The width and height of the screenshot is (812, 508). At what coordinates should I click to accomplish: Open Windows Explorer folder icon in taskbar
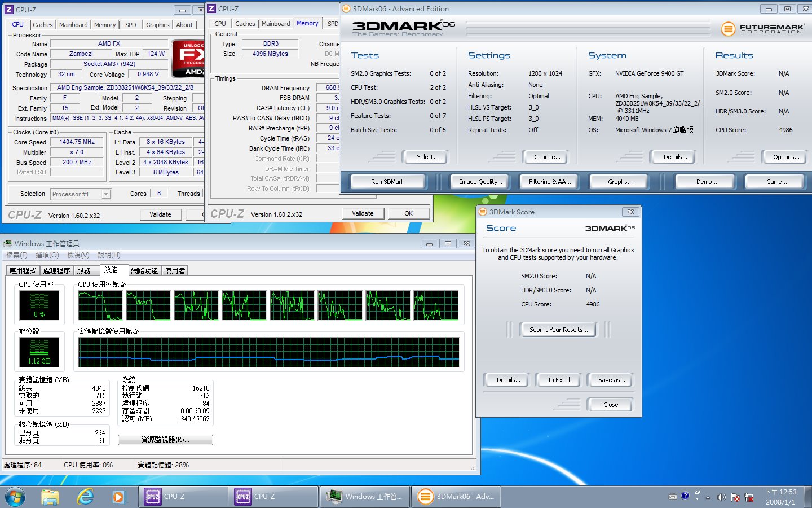tap(50, 497)
